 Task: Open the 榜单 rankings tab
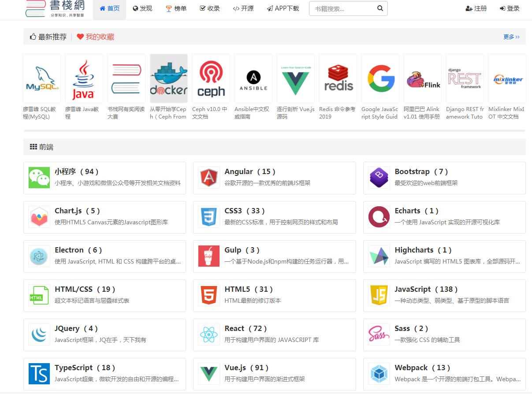point(176,8)
